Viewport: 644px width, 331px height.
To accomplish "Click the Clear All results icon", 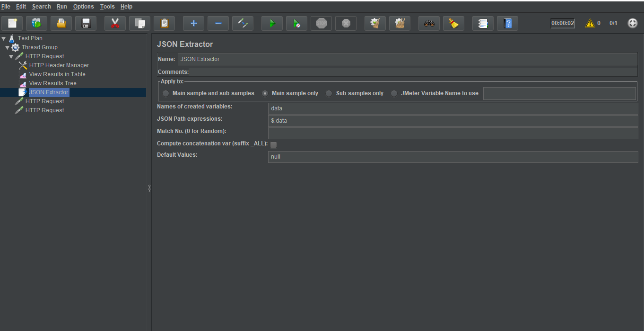I will (400, 23).
